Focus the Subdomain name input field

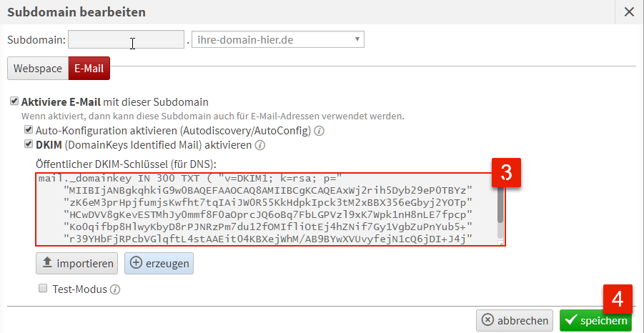pyautogui.click(x=127, y=39)
